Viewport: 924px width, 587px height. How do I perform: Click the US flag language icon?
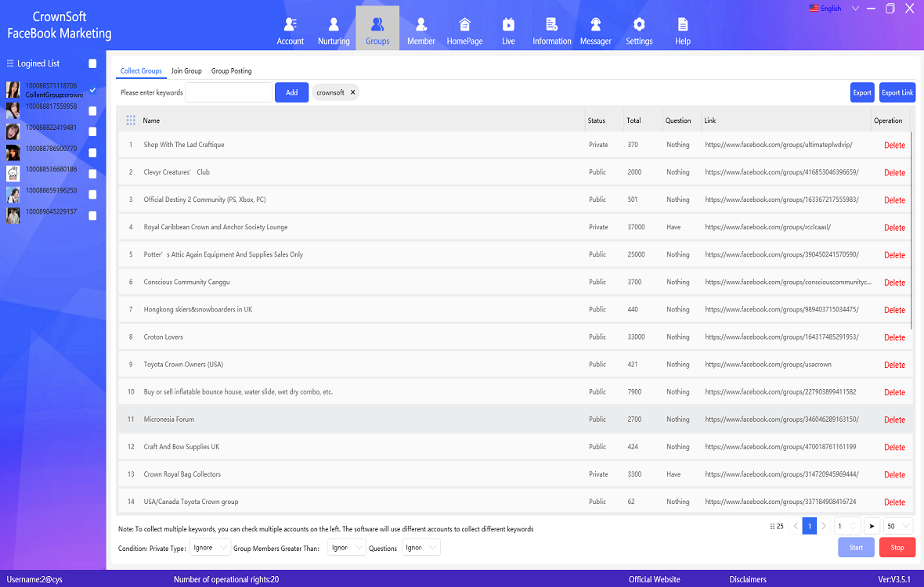click(814, 9)
